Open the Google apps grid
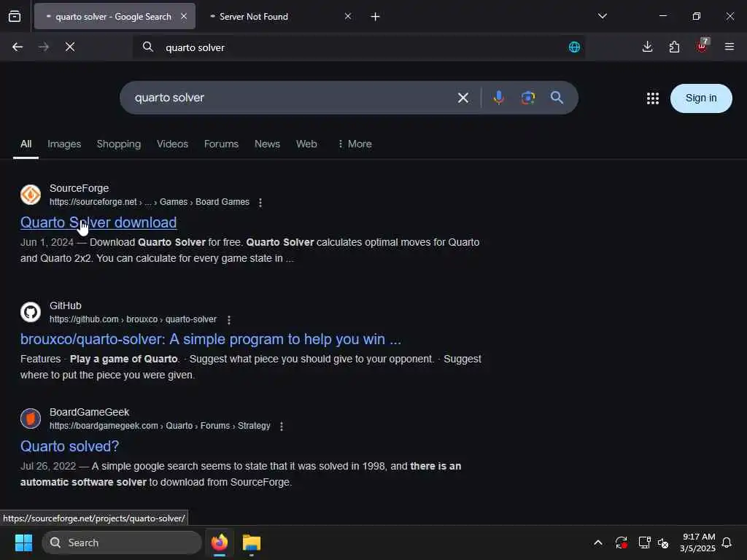 pos(653,98)
